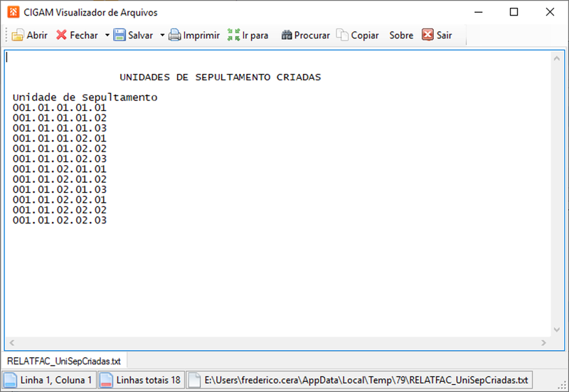Open the Sobre about dialog
The height and width of the screenshot is (392, 569).
[x=401, y=35]
